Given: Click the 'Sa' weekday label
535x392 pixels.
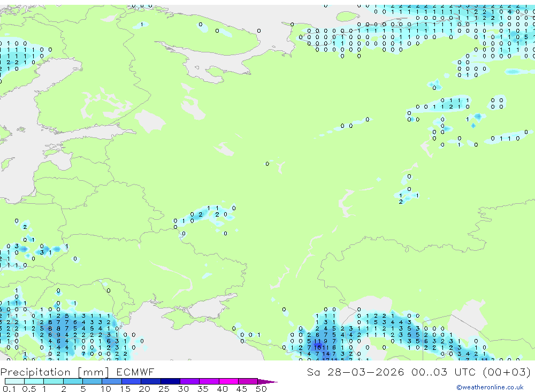Looking at the screenshot, I should pyautogui.click(x=314, y=372).
